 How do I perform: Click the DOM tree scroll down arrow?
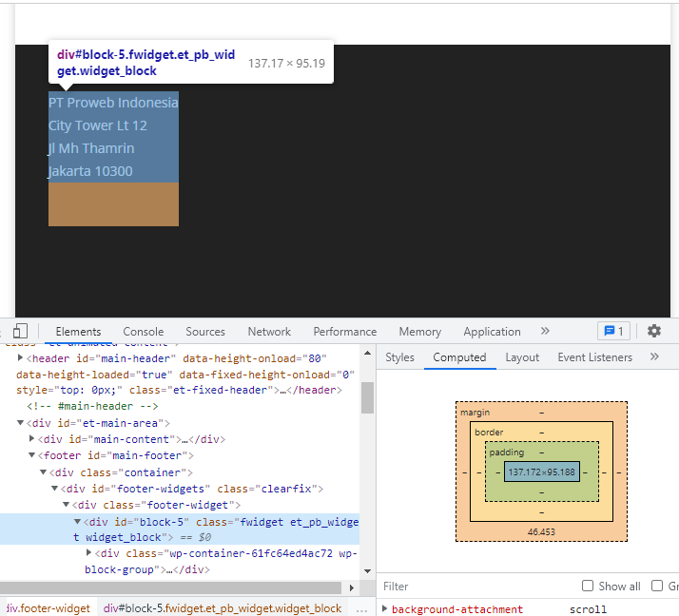[x=367, y=571]
